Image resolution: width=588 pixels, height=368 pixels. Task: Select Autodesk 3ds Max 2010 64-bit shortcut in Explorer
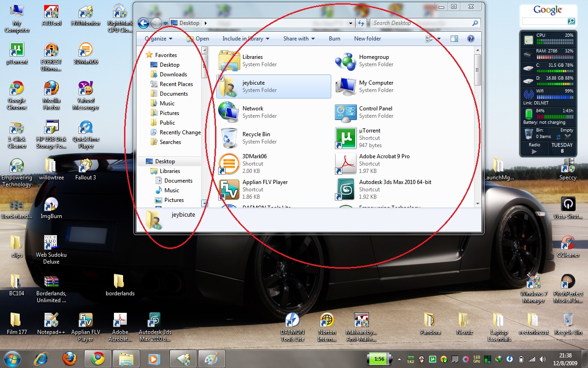coord(384,190)
